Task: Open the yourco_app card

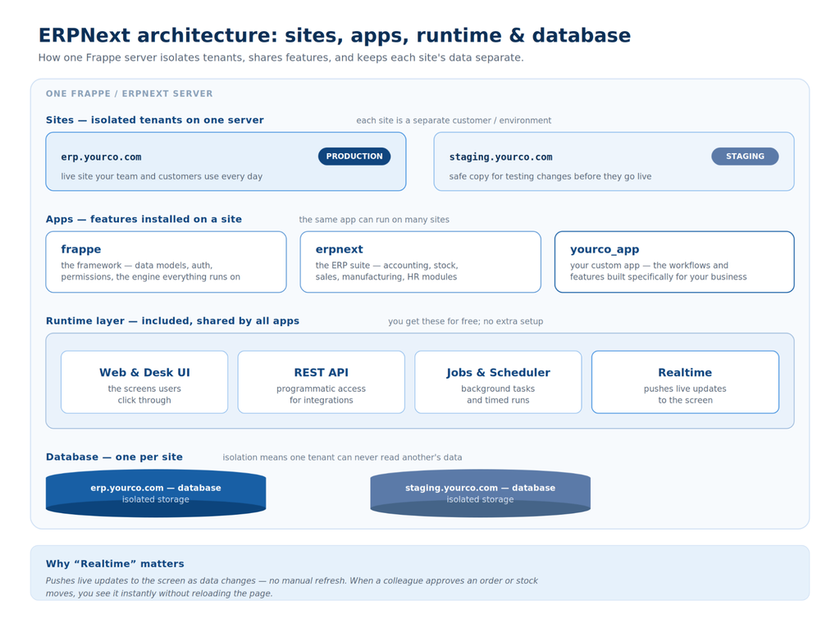Action: (x=674, y=261)
